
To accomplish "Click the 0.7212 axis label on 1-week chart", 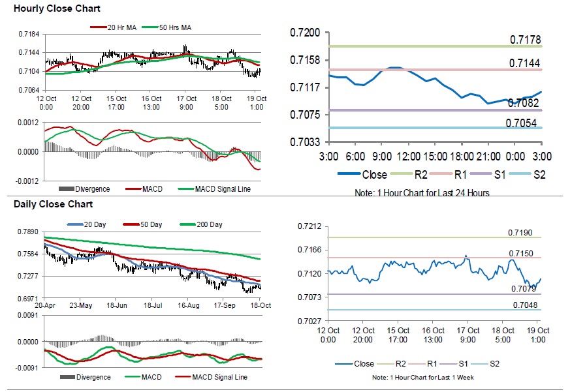I will click(309, 226).
